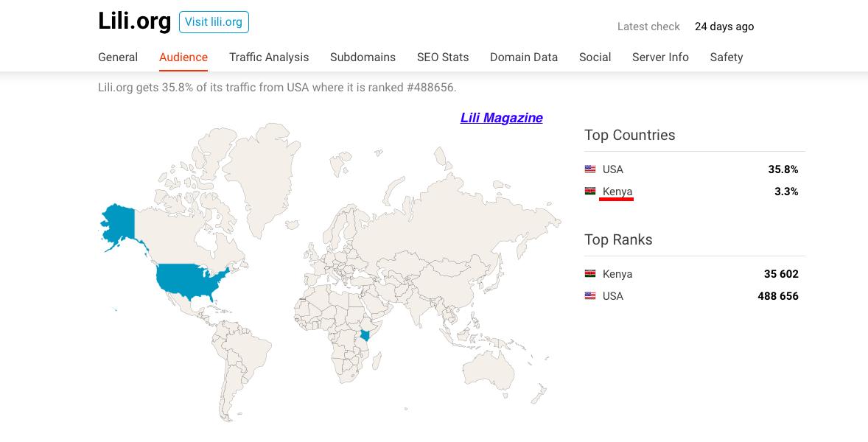
Task: Click highlighted Kenya on the world map
Action: (x=365, y=334)
